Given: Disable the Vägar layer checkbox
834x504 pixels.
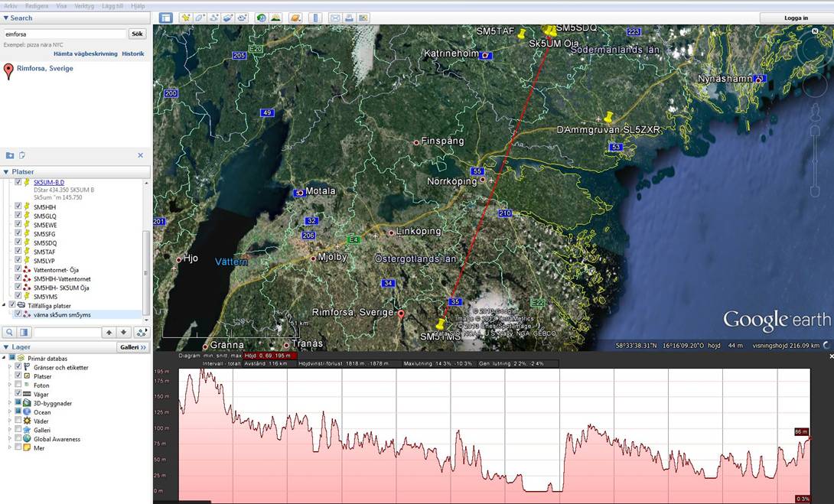Looking at the screenshot, I should coord(18,393).
